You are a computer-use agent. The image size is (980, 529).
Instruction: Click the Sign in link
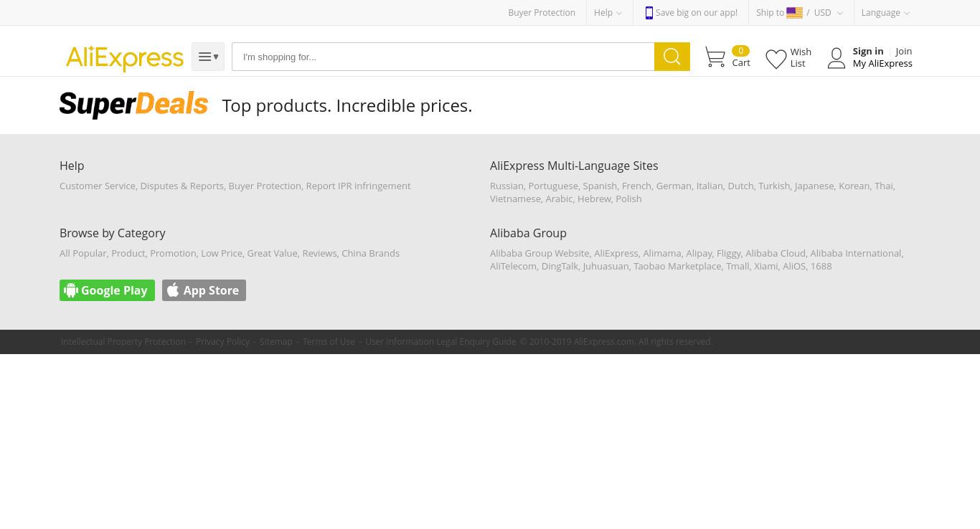868,51
